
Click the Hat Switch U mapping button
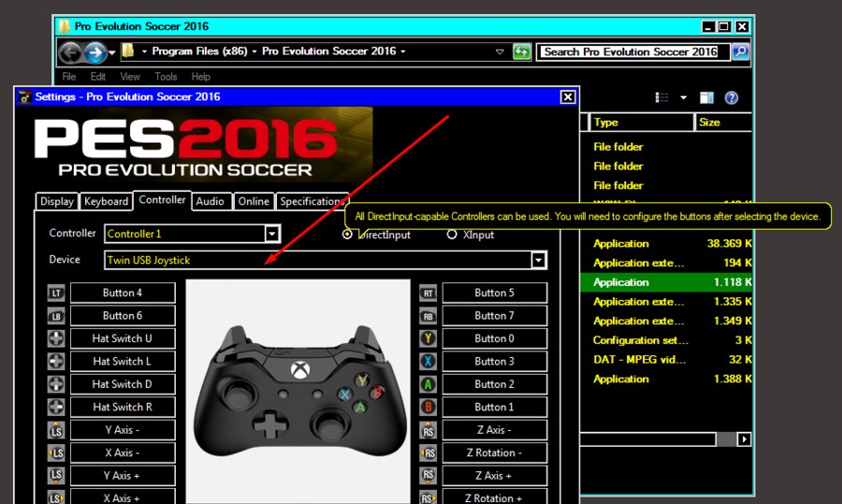pos(123,338)
